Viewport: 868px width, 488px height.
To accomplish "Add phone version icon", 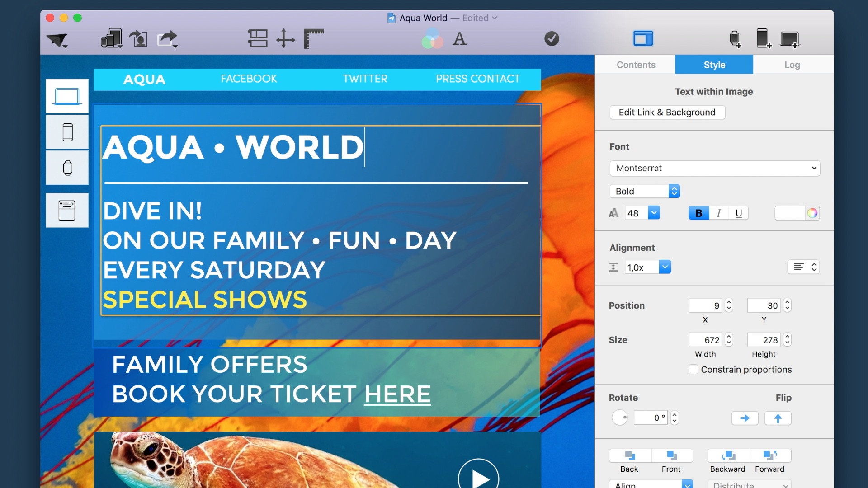I will point(763,38).
